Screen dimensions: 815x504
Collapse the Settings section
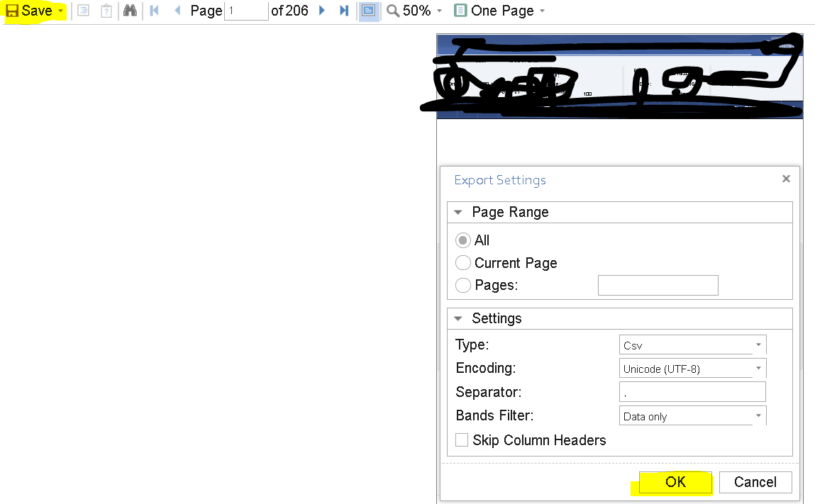pos(458,318)
